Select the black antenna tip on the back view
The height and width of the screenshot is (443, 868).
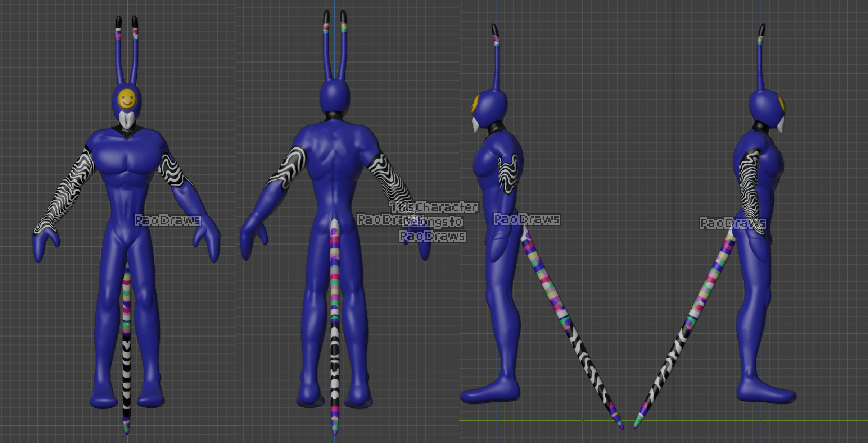(326, 14)
